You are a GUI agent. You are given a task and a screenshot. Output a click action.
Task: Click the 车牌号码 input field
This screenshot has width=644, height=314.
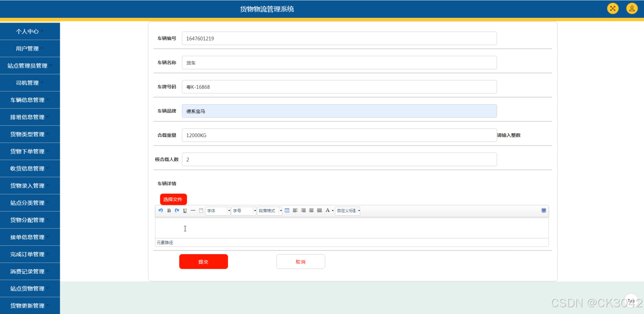[x=339, y=87]
